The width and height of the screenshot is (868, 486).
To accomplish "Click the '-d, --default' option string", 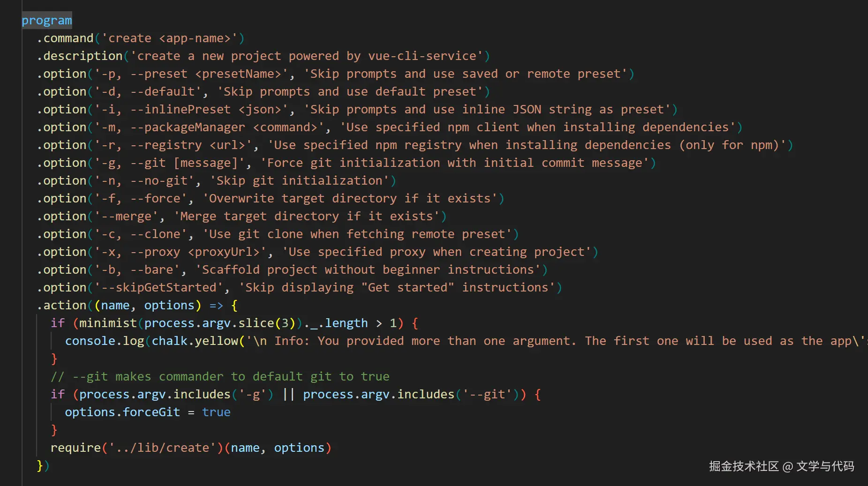I will pos(151,92).
